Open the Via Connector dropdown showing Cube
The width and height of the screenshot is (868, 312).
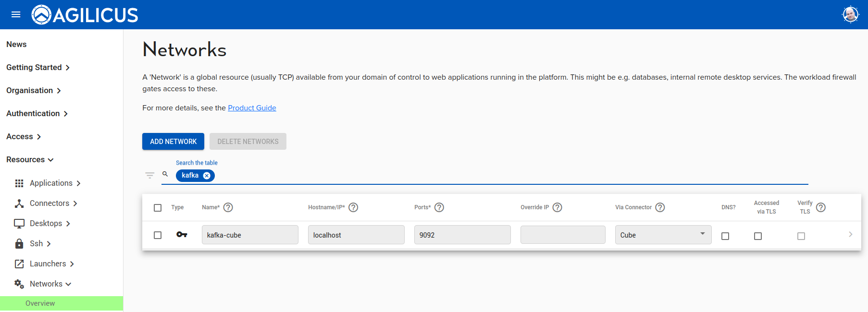click(x=663, y=235)
